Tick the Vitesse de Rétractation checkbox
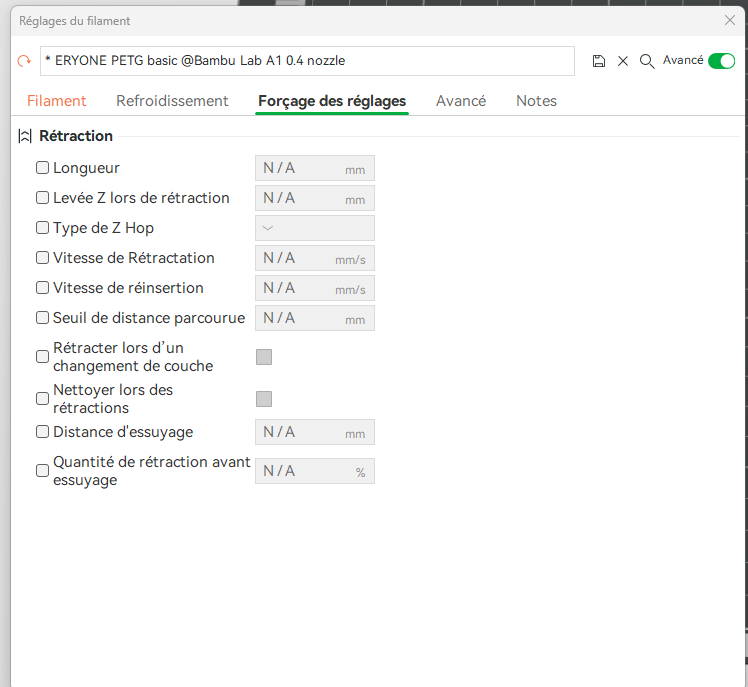Screen dimensions: 748x687 click(x=42, y=258)
